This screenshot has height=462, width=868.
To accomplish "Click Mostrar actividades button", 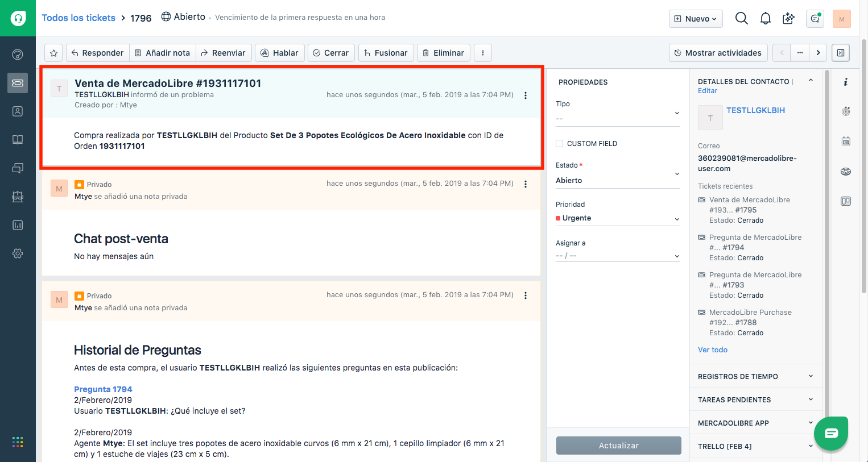I will (718, 53).
